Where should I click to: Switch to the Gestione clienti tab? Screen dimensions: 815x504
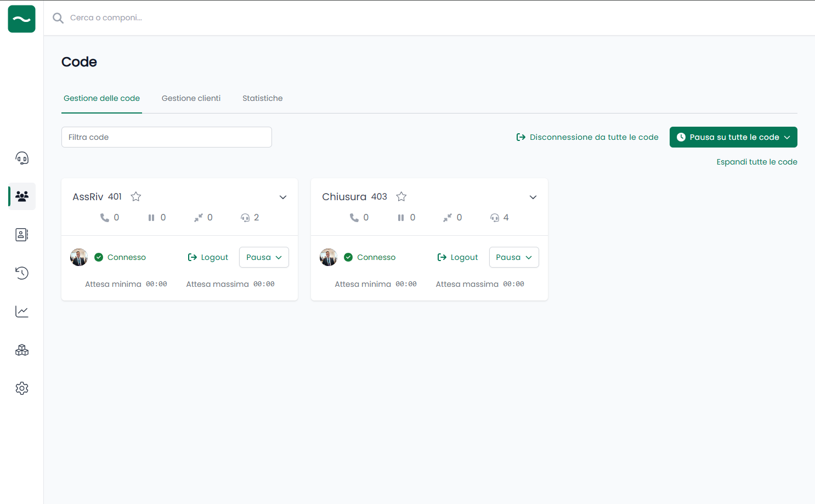click(191, 98)
